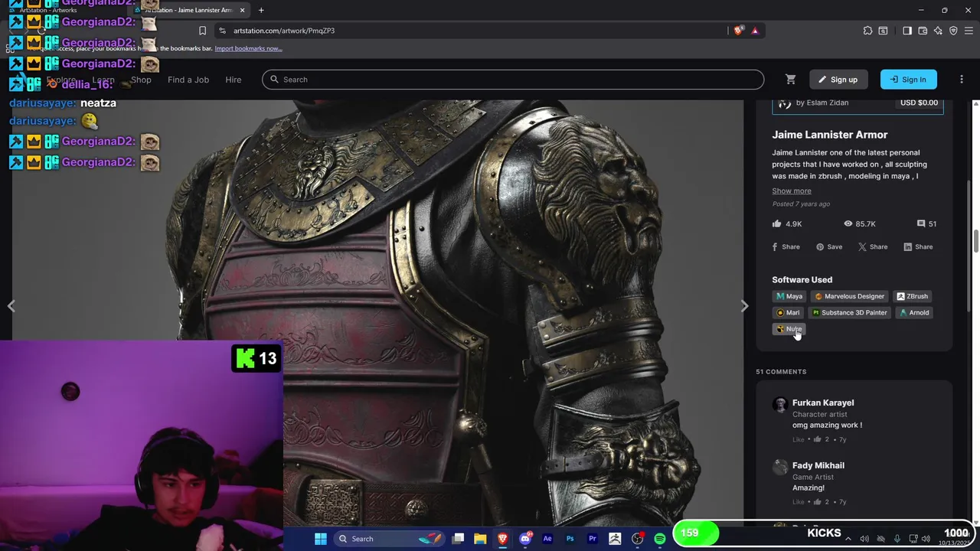
Task: Open Find a Job menu
Action: coord(188,80)
